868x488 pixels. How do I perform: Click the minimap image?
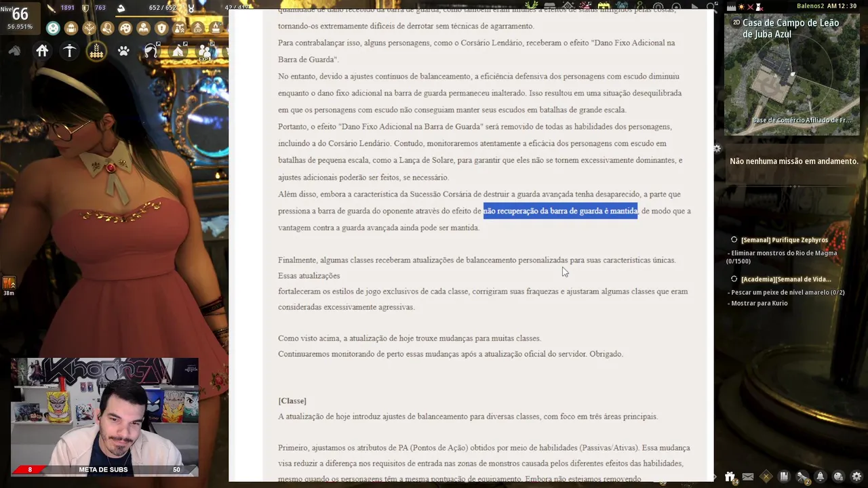click(x=791, y=75)
